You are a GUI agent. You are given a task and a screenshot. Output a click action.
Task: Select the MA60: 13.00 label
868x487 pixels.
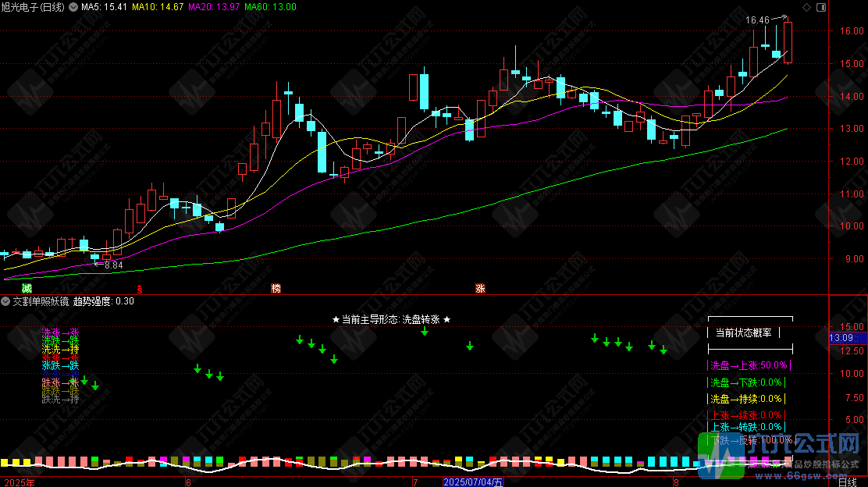(x=270, y=7)
